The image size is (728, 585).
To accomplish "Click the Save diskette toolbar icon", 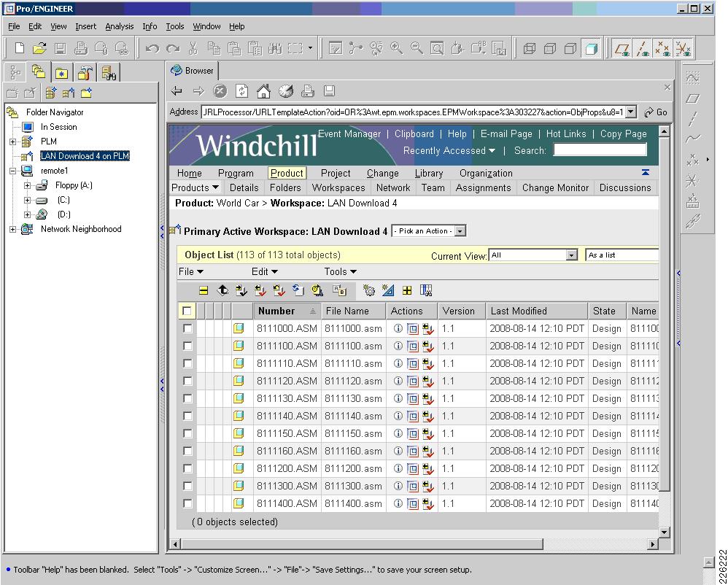I will pos(61,48).
